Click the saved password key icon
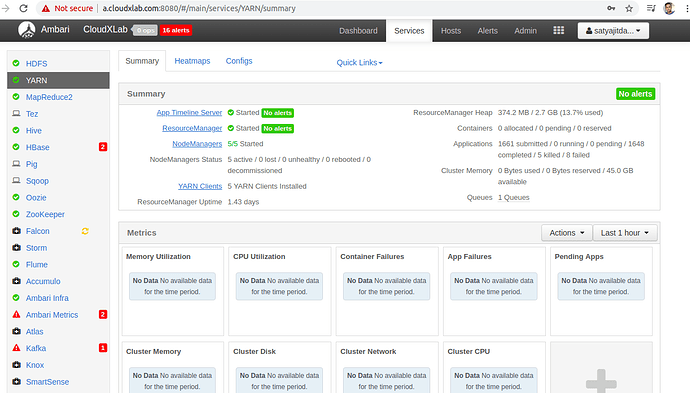 (611, 8)
